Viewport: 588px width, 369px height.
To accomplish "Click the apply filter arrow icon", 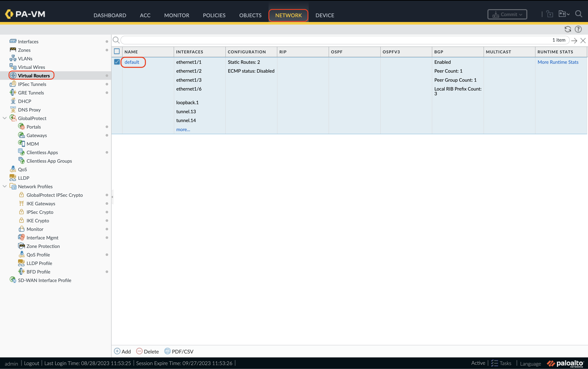I will [574, 41].
